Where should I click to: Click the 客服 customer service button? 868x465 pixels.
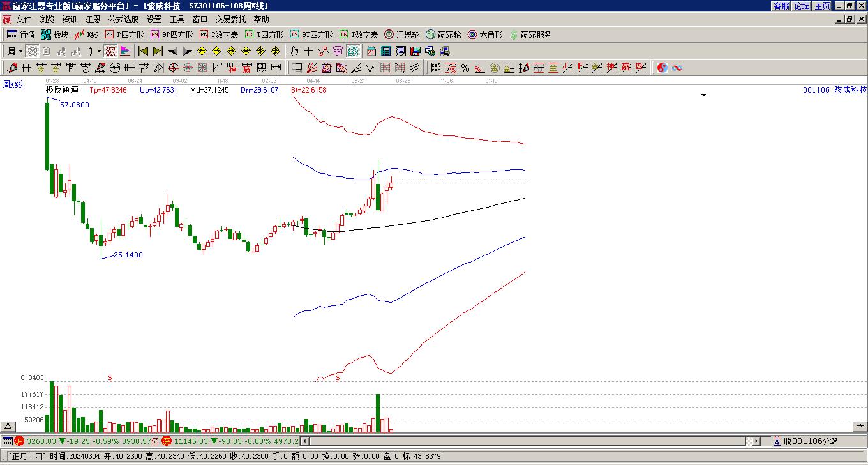781,6
